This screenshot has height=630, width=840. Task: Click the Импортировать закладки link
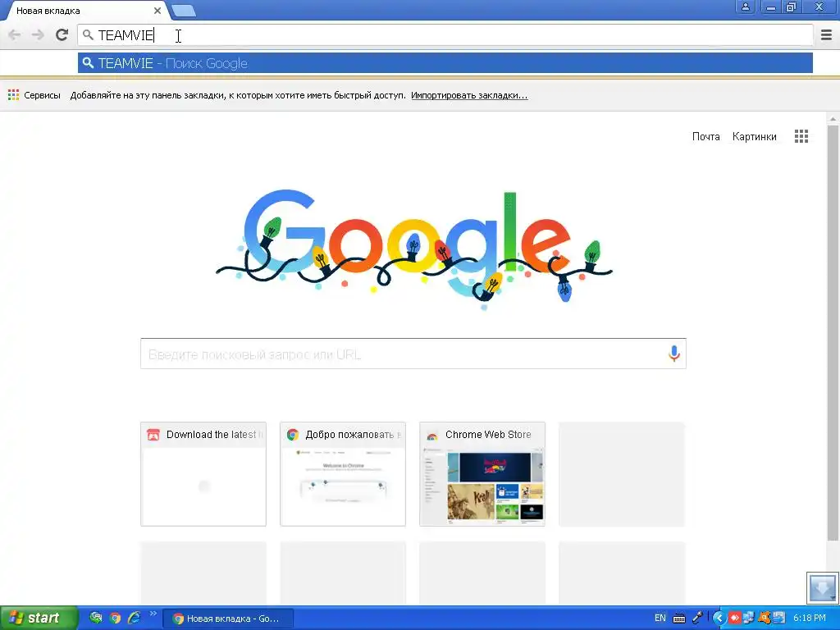click(x=469, y=95)
